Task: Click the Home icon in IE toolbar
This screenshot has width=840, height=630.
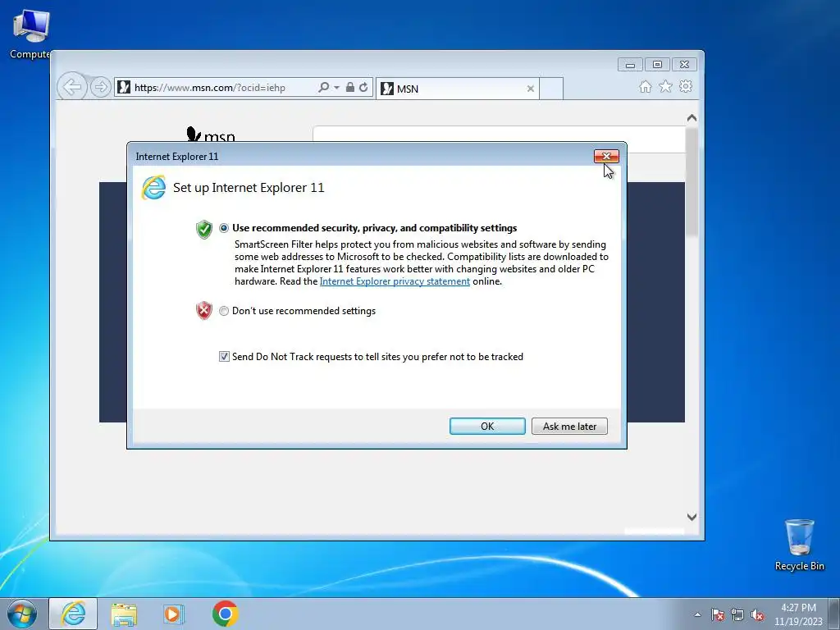Action: (646, 87)
